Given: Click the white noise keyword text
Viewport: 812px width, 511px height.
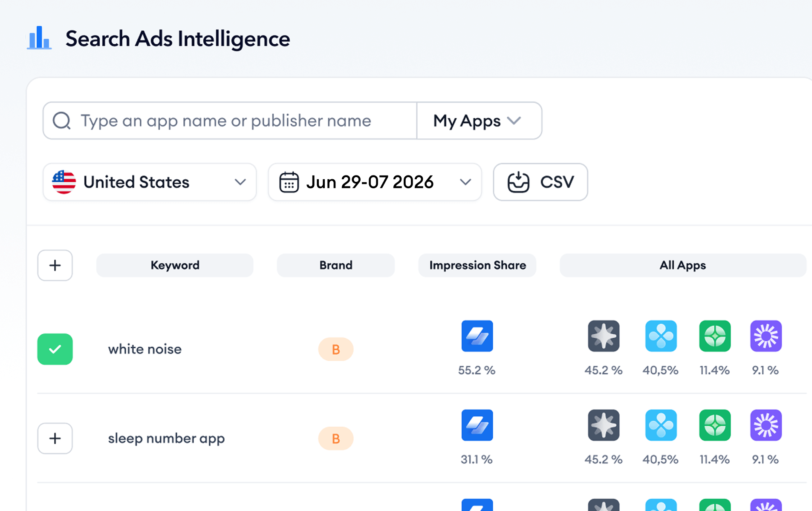Looking at the screenshot, I should pos(145,349).
